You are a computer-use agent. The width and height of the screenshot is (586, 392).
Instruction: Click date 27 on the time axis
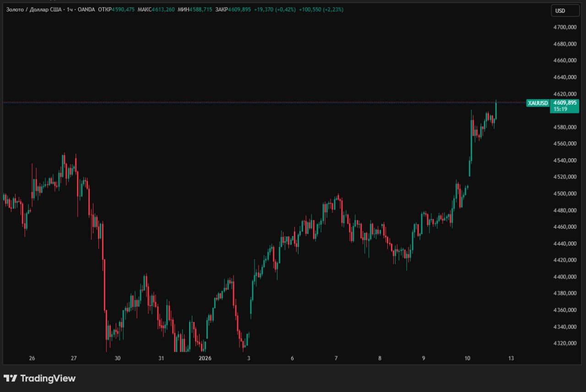(x=74, y=358)
